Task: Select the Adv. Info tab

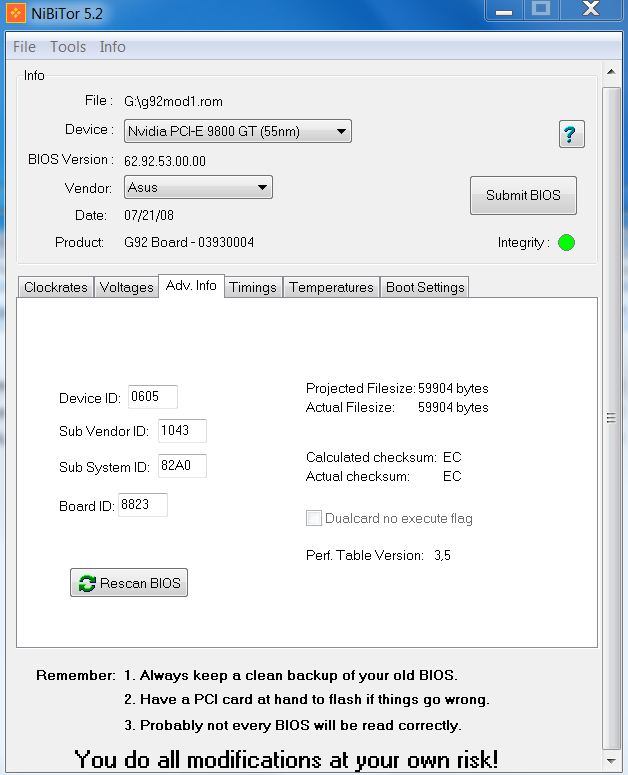Action: (191, 286)
